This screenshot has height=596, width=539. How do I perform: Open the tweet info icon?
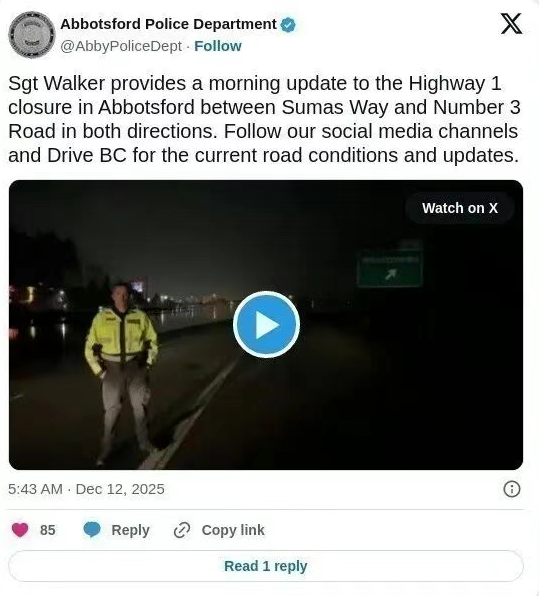[512, 489]
